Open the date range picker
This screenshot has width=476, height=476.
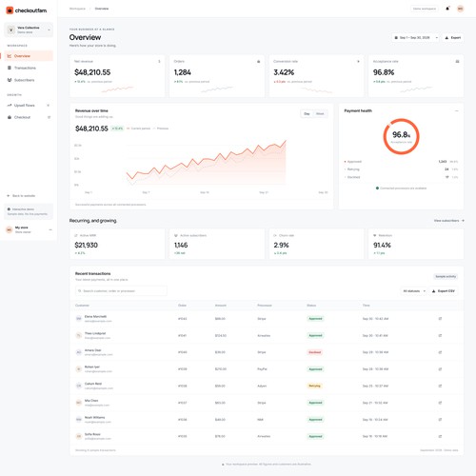(x=415, y=38)
